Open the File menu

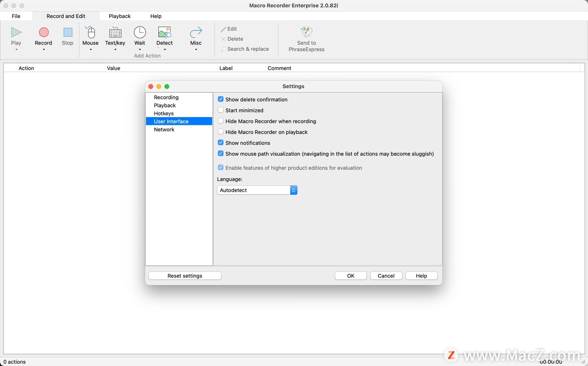tap(16, 16)
